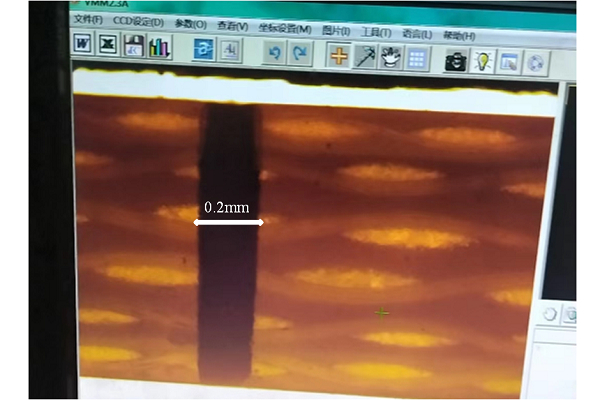600x400 pixels.
Task: Open the 查看(V) menu
Action: pos(232,26)
